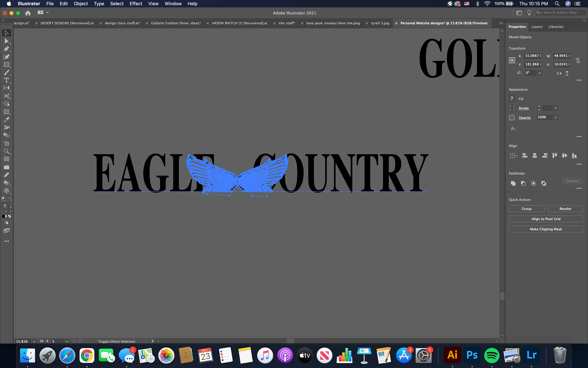This screenshot has width=588, height=368.
Task: Open the rotation angle dropdown
Action: [x=540, y=73]
